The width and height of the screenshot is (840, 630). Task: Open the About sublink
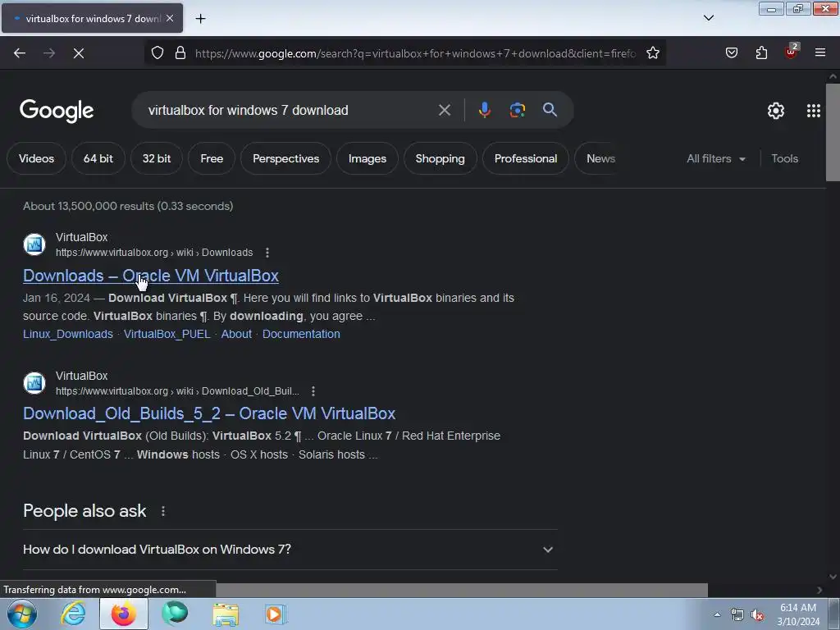click(x=236, y=334)
